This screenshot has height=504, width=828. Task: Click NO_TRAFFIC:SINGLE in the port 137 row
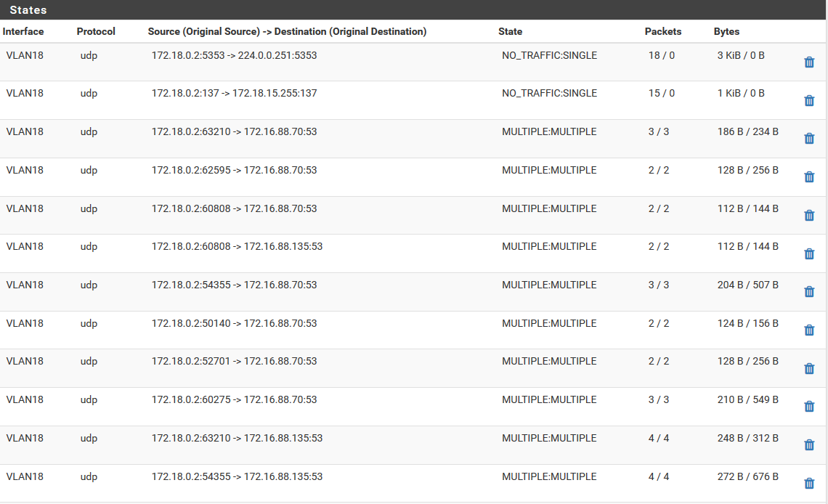[x=549, y=94]
